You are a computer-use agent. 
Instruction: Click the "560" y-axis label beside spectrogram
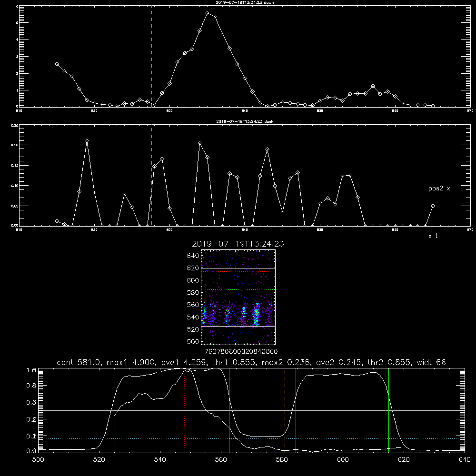tap(193, 305)
